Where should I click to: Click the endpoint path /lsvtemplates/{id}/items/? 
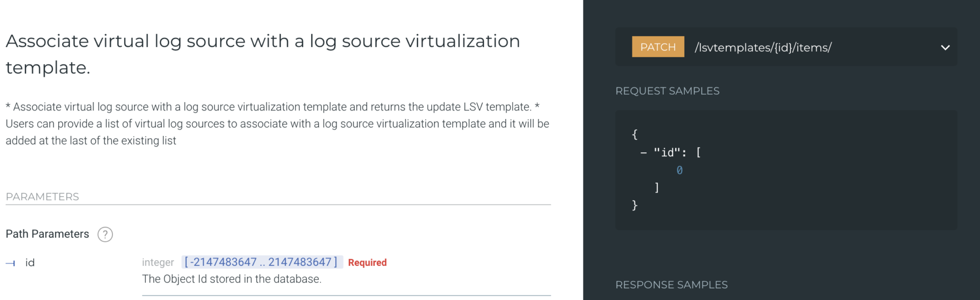763,47
